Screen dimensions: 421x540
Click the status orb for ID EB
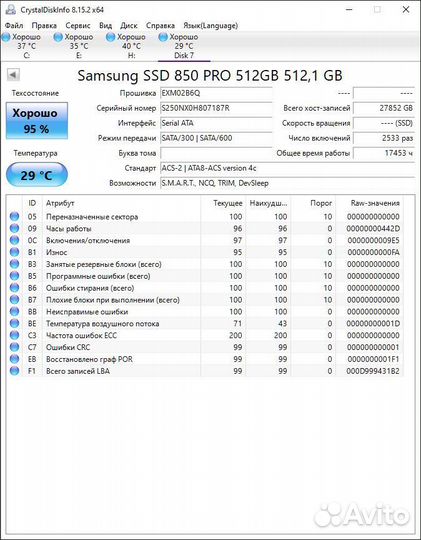pos(14,359)
